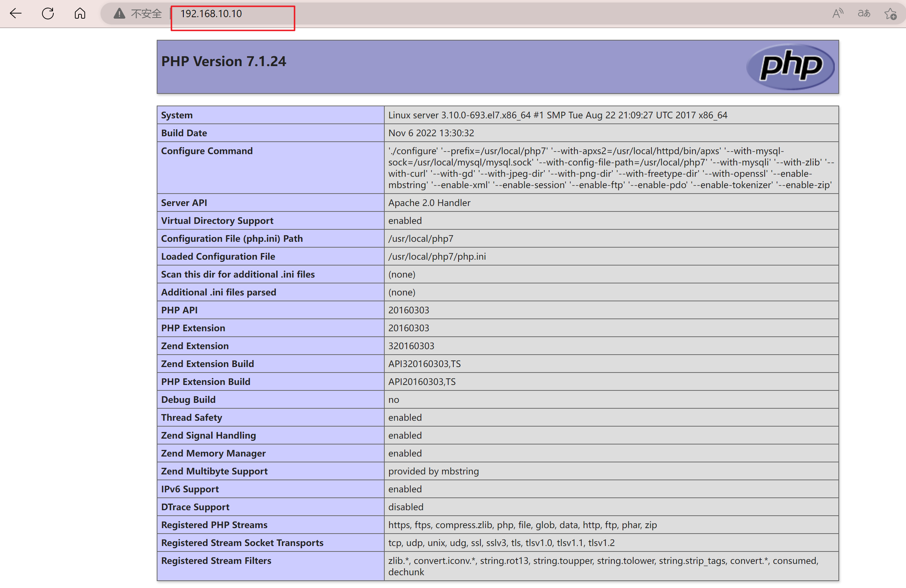Select the Build Date label
The width and height of the screenshot is (906, 588).
coord(184,133)
